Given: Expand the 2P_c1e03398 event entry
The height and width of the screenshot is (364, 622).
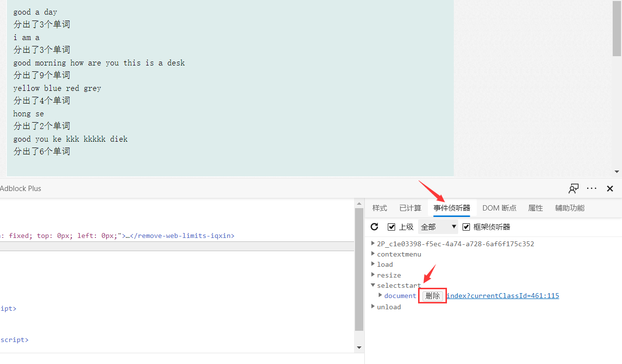Looking at the screenshot, I should pyautogui.click(x=373, y=243).
